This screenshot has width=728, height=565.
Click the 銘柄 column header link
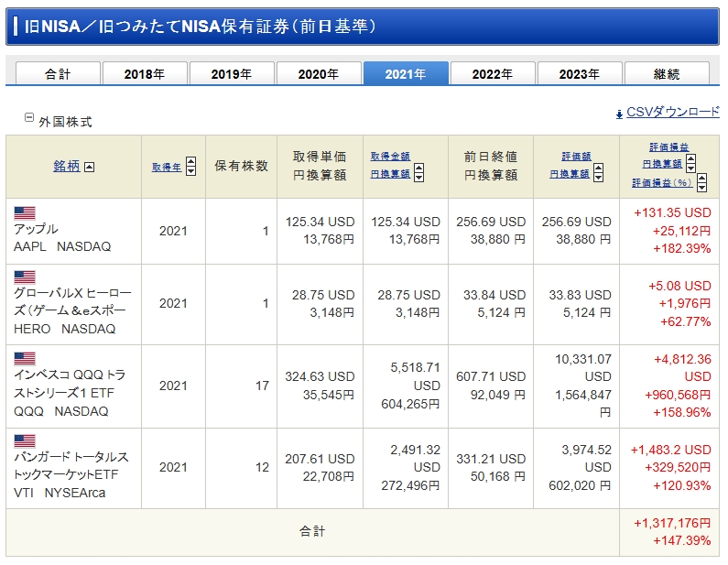[66, 167]
